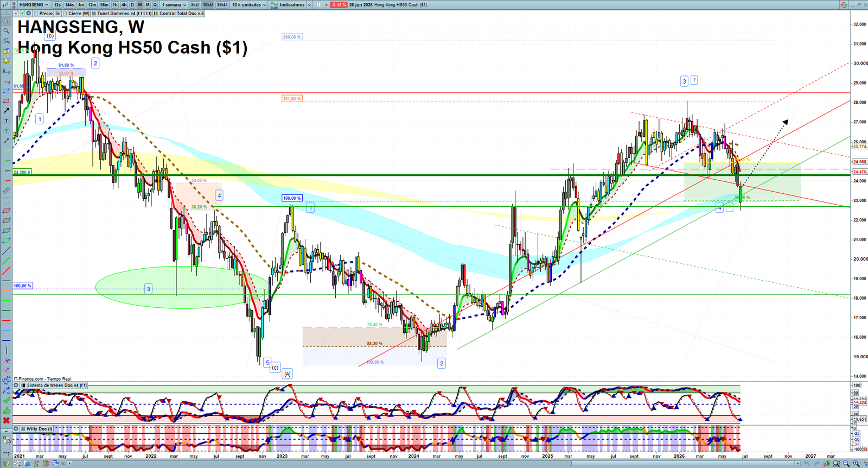Select the arrow cursor tool

pyautogui.click(x=7, y=21)
